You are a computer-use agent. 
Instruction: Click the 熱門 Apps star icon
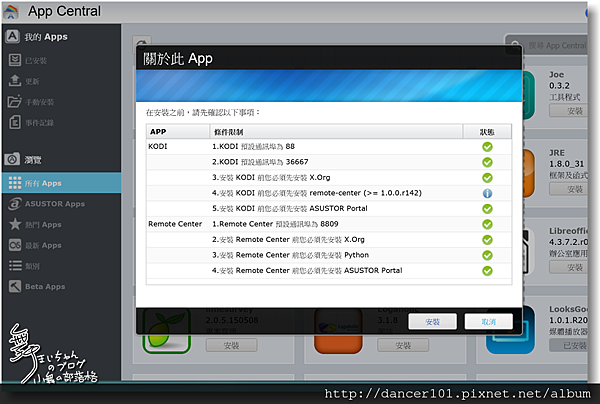pos(15,224)
